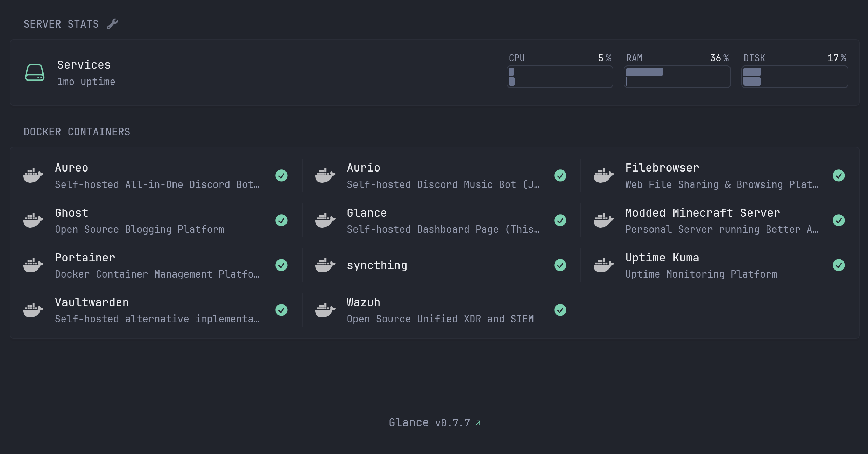Click the 'Web File Sharing & Browsing' description
868x454 pixels.
pyautogui.click(x=722, y=184)
